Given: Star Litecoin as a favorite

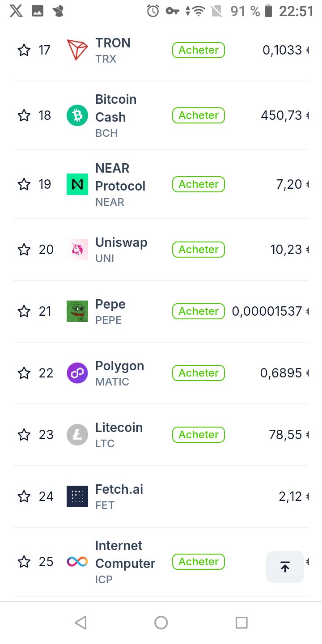Looking at the screenshot, I should click(24, 435).
